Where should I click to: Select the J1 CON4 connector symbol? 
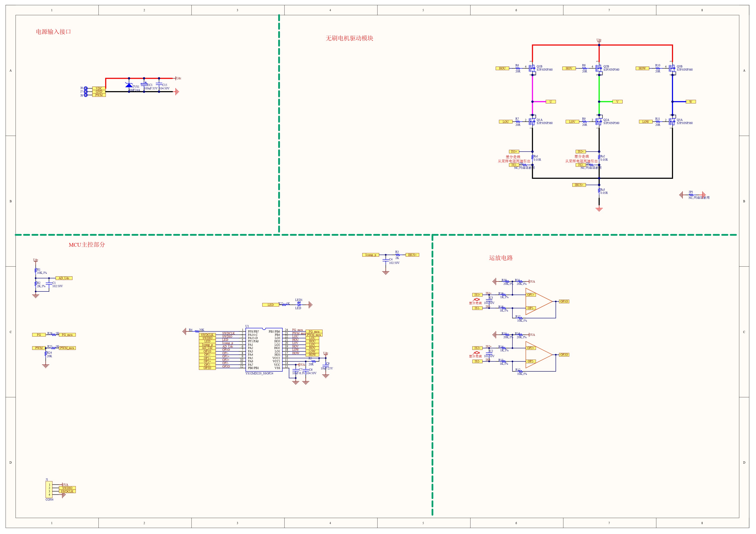pyautogui.click(x=49, y=490)
